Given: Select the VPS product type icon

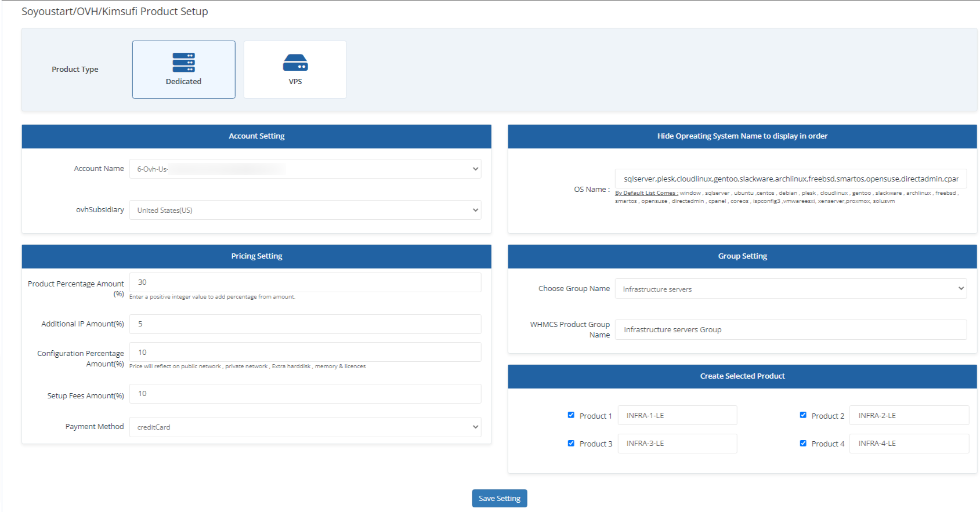Looking at the screenshot, I should (x=295, y=70).
